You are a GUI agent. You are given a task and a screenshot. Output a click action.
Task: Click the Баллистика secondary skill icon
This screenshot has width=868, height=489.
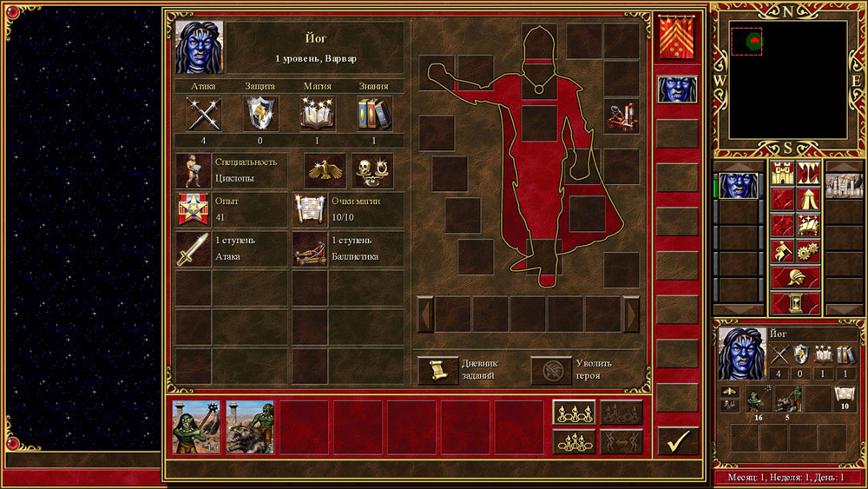[x=309, y=248]
